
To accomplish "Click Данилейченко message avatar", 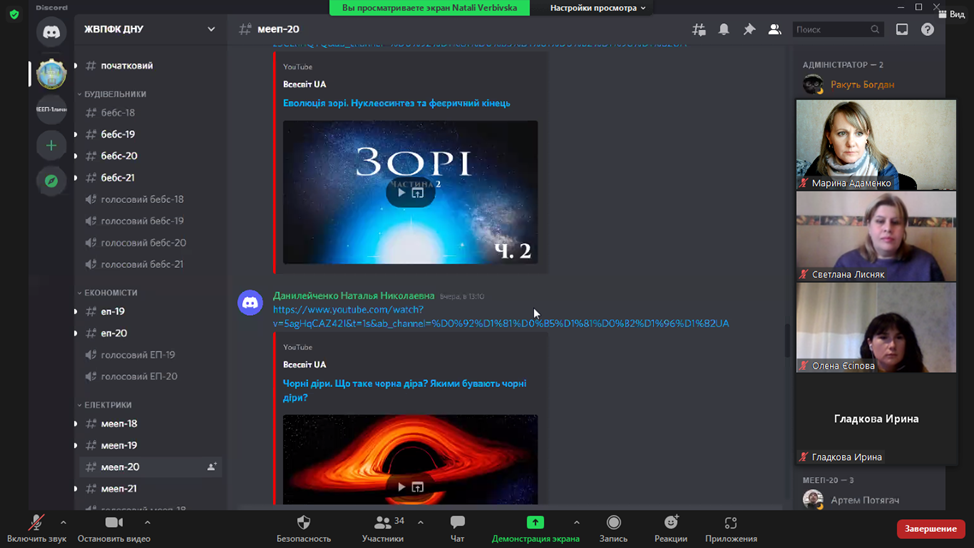I will pyautogui.click(x=250, y=303).
